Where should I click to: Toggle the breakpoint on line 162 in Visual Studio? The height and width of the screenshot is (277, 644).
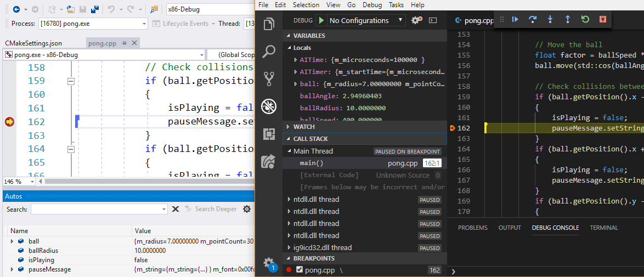coord(9,122)
